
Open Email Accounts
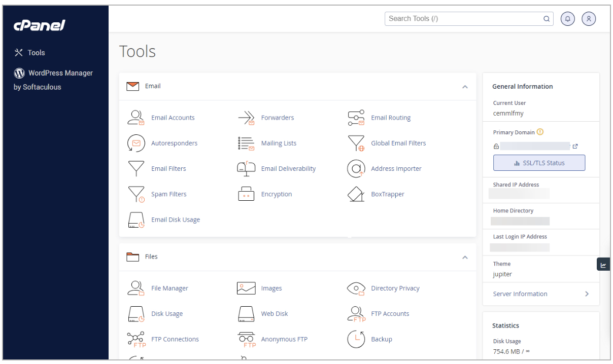pos(172,117)
